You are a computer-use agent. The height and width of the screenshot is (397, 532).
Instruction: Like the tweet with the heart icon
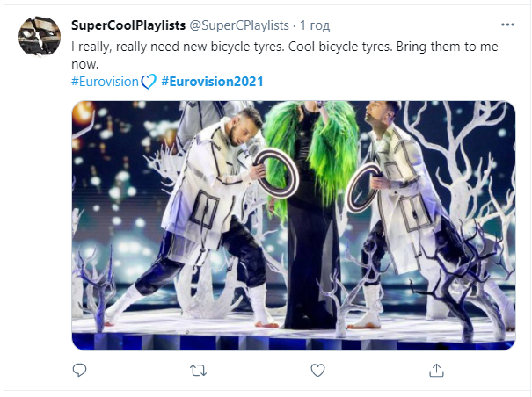318,370
